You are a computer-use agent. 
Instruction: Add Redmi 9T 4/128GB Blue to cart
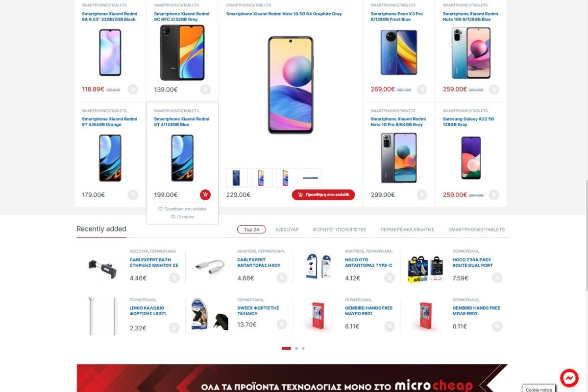[205, 195]
